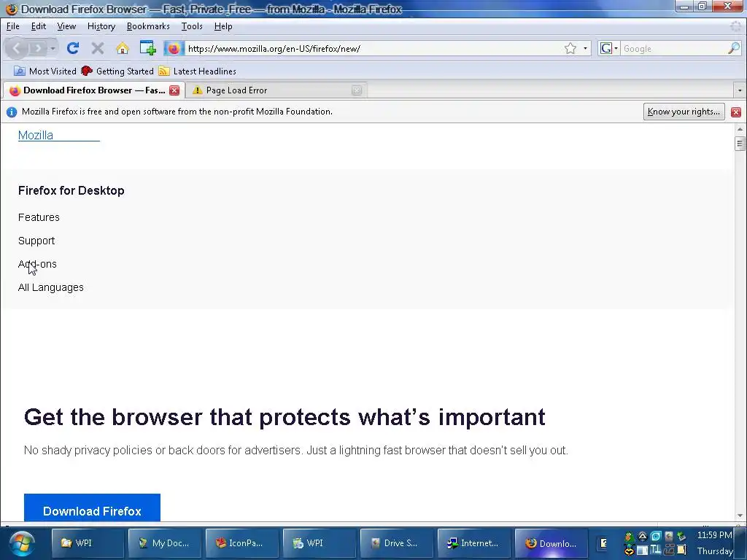The width and height of the screenshot is (747, 560).
Task: Switch to IconPa... taskbar window
Action: [x=241, y=543]
